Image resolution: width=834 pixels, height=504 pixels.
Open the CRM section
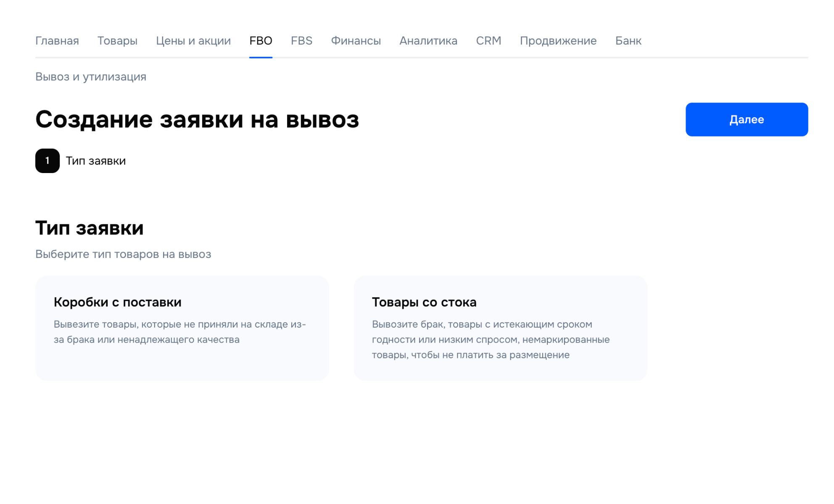pos(488,41)
